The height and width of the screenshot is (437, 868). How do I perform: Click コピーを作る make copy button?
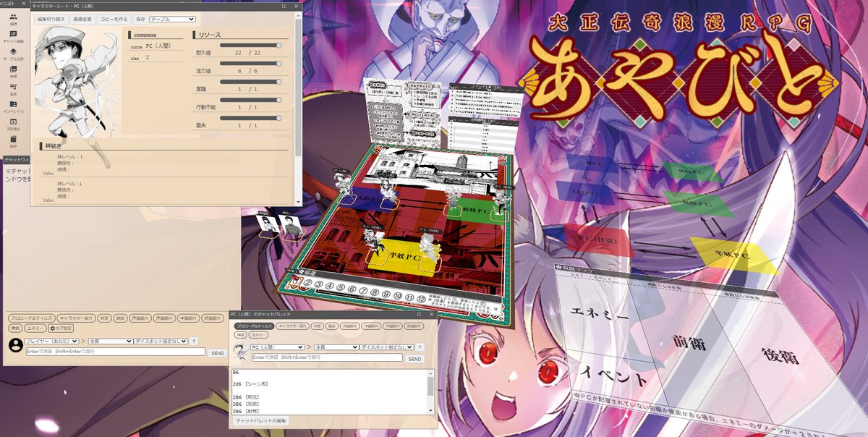coord(114,20)
